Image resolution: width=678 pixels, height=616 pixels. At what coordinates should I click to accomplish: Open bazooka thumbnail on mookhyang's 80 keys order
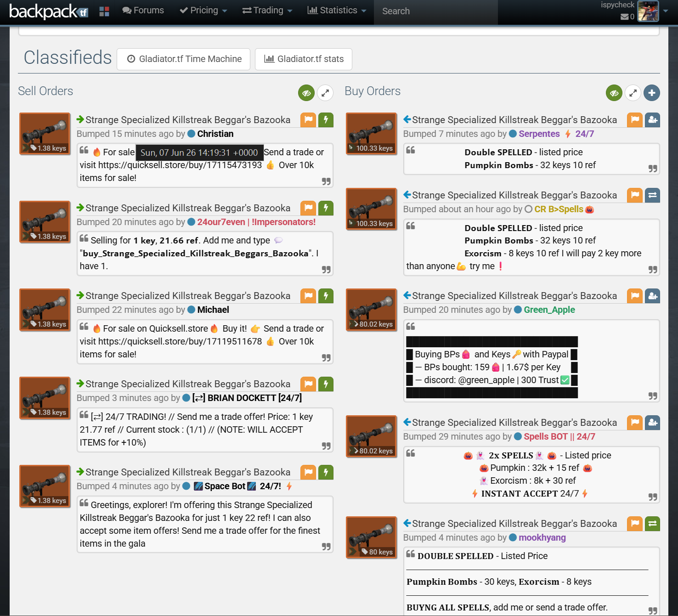pyautogui.click(x=371, y=537)
